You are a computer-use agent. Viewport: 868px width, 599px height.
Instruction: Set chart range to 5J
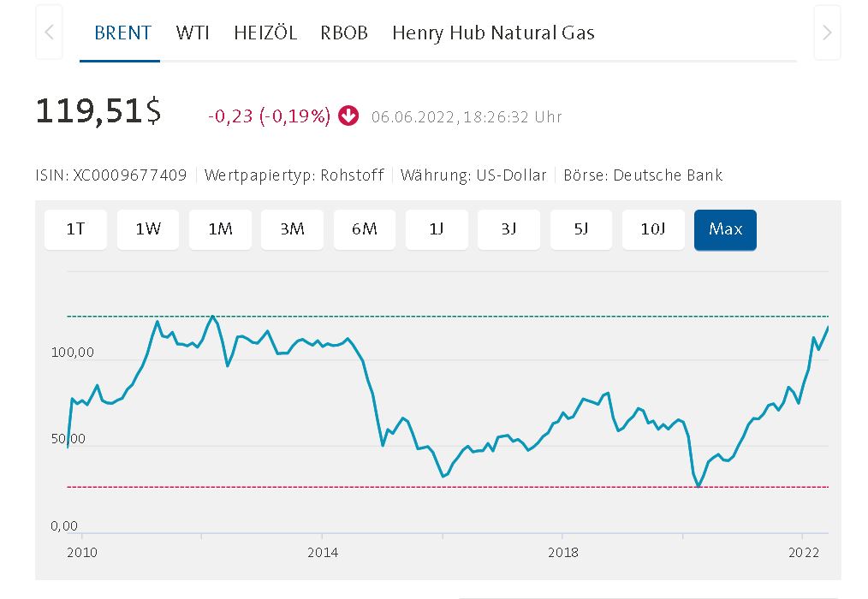tap(581, 229)
